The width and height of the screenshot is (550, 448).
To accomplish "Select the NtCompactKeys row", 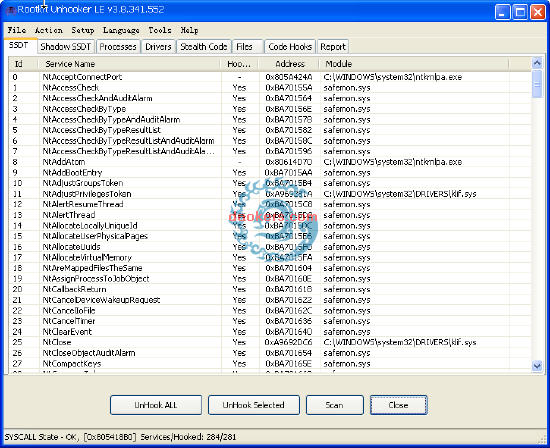I will click(x=270, y=364).
